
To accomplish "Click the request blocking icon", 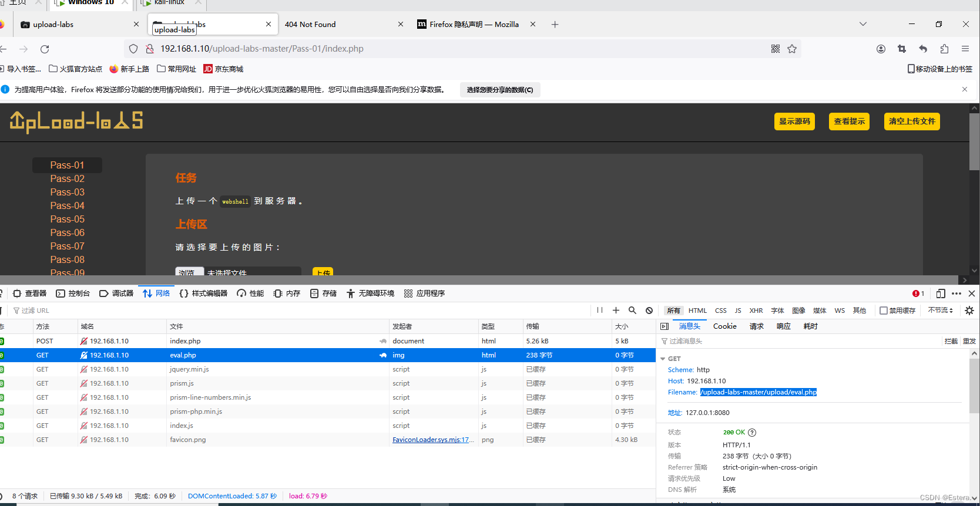I will pyautogui.click(x=649, y=311).
